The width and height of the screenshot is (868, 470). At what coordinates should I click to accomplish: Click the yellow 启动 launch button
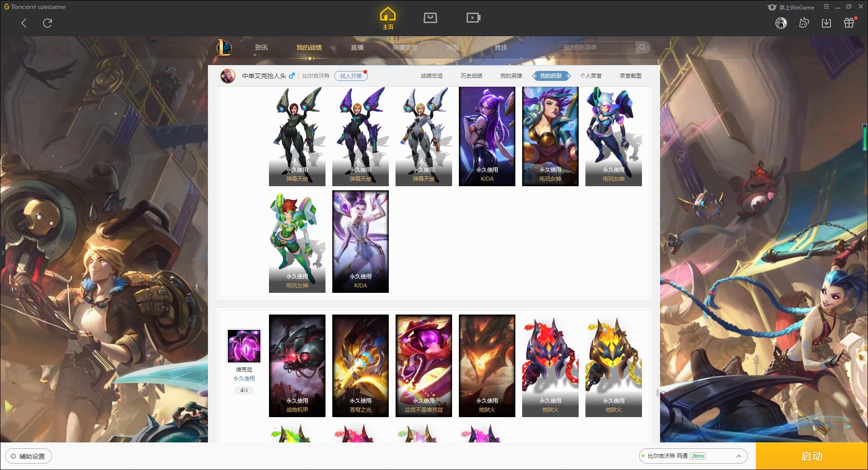tap(811, 456)
